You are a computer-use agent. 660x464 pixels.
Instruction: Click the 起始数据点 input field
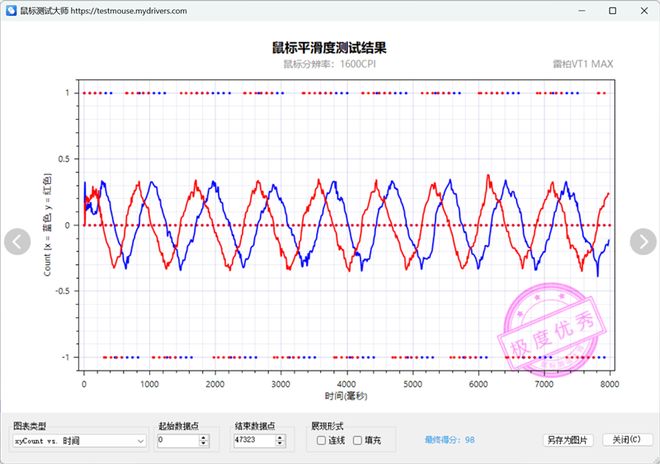coord(177,440)
